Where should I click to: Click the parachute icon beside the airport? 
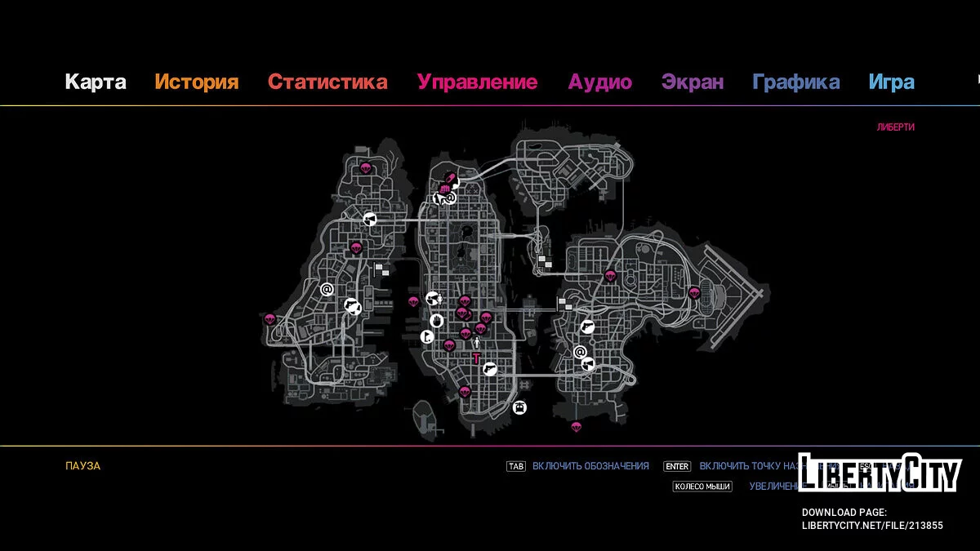(694, 293)
